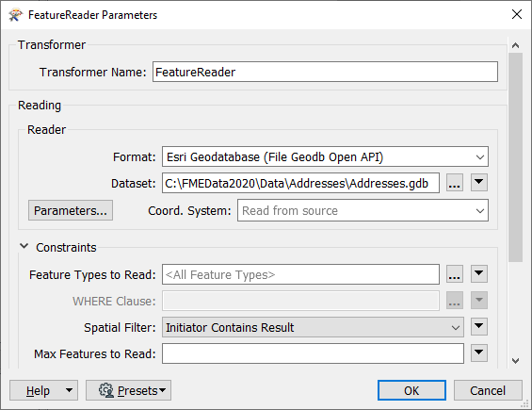Click Feature Types to Read ellipsis button
532x410 pixels.
click(x=454, y=274)
